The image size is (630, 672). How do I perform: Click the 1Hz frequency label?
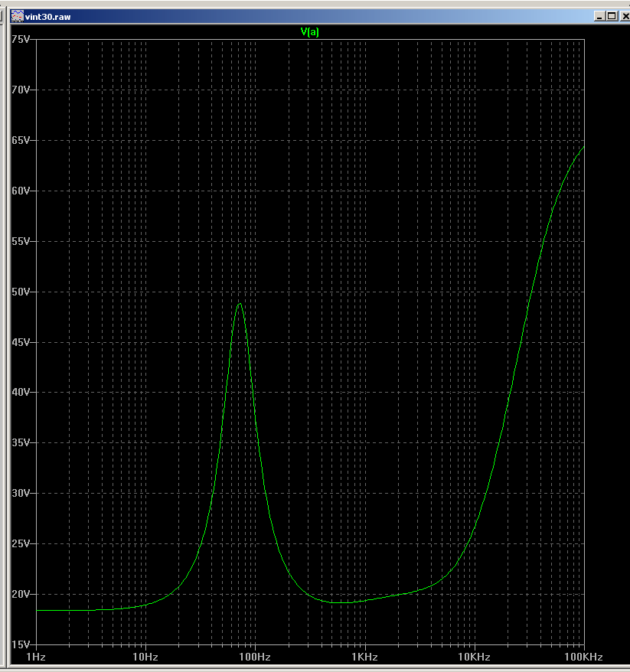click(x=36, y=657)
